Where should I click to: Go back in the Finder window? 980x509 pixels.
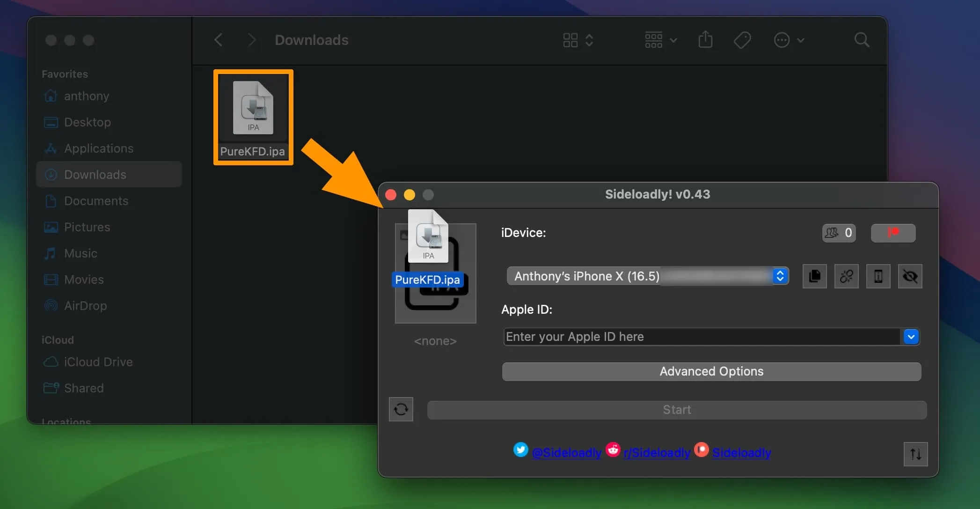[x=218, y=40]
